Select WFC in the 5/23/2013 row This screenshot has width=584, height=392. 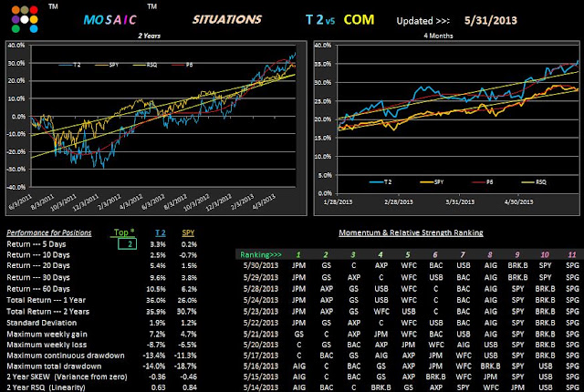click(381, 312)
